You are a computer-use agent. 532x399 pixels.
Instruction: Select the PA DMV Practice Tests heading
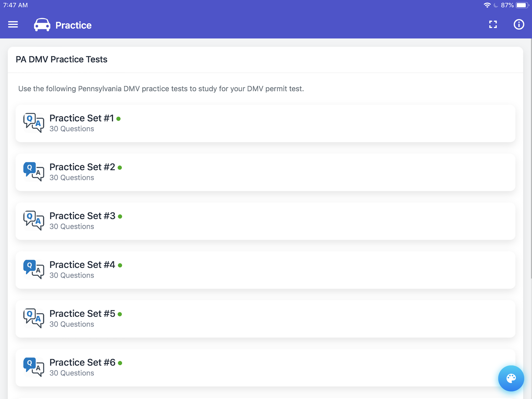tap(62, 59)
